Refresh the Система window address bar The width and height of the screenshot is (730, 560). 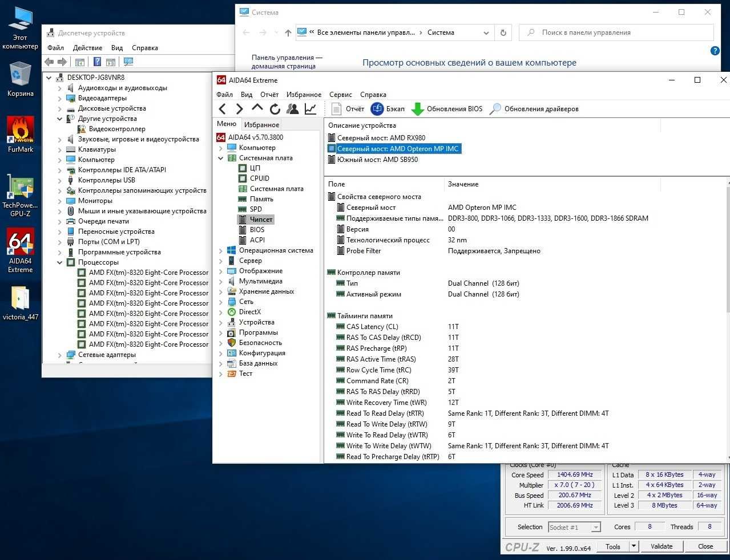pos(503,33)
